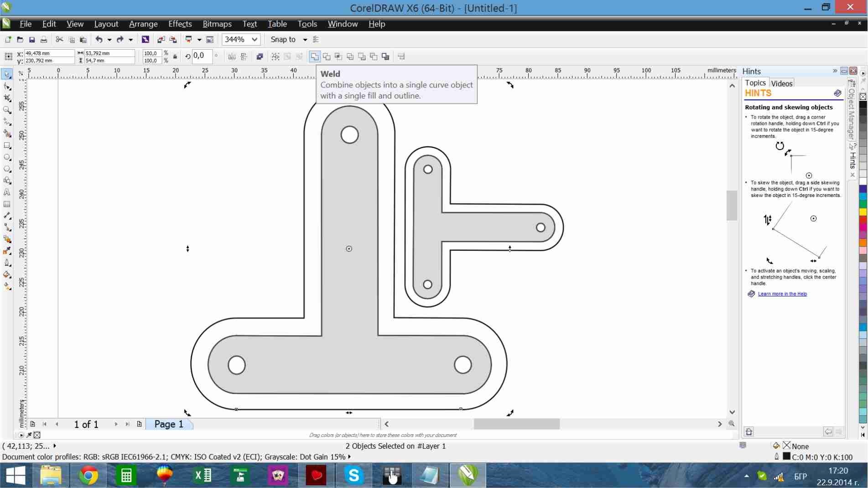Click the Import icon in standard toolbar
Image resolution: width=868 pixels, height=488 pixels.
tap(161, 40)
